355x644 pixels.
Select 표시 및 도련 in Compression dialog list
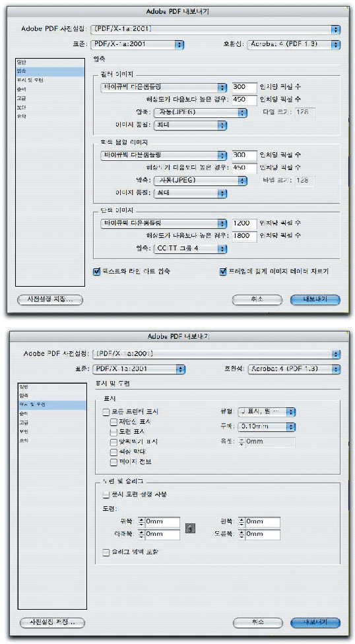point(49,80)
